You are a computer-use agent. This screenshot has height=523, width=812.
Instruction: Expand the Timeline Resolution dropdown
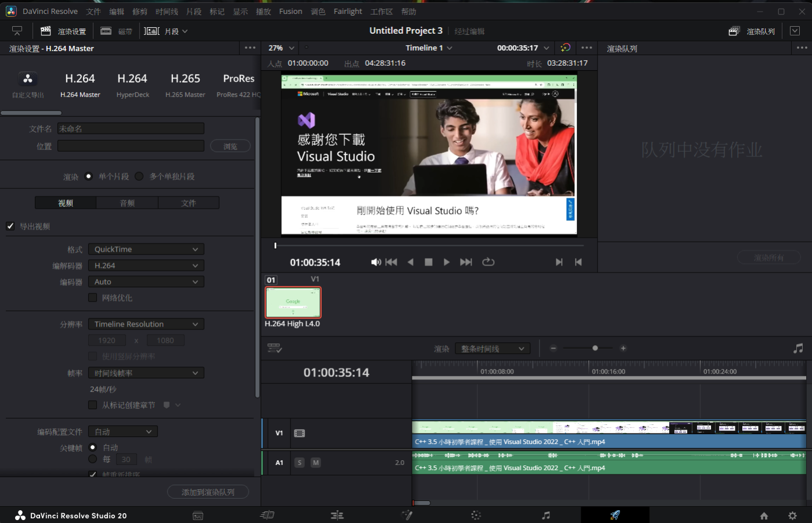(x=146, y=324)
